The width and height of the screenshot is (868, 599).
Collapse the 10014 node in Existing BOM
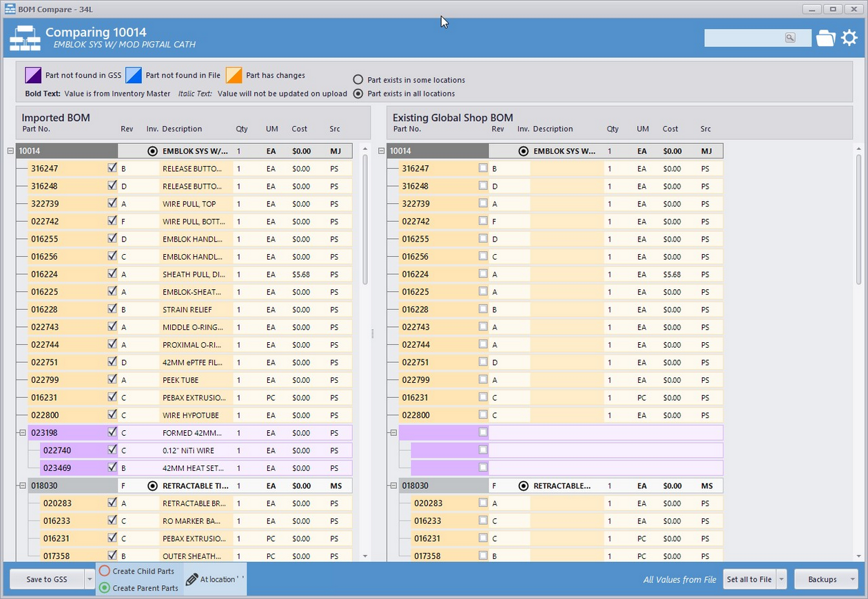coord(382,151)
